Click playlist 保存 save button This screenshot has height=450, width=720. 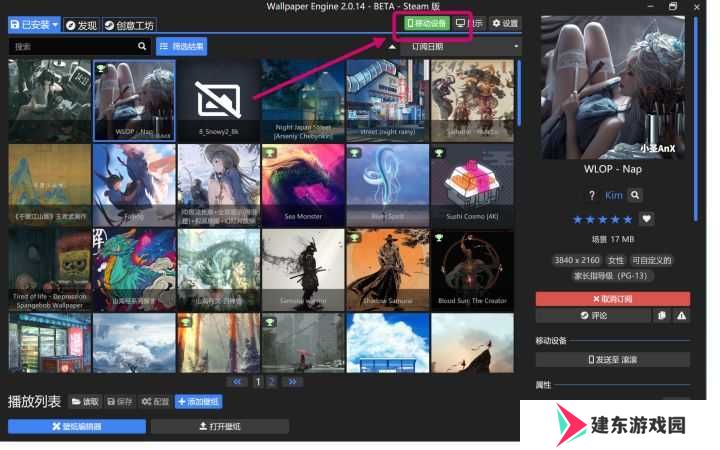coord(119,402)
